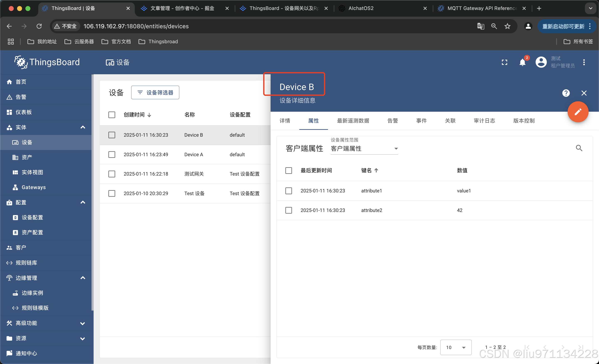This screenshot has height=364, width=599.
Task: Search attributes with magnifier icon
Action: [x=579, y=148]
